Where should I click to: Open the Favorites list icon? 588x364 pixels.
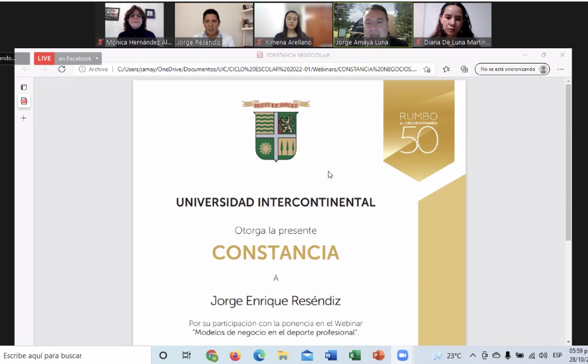[446, 69]
